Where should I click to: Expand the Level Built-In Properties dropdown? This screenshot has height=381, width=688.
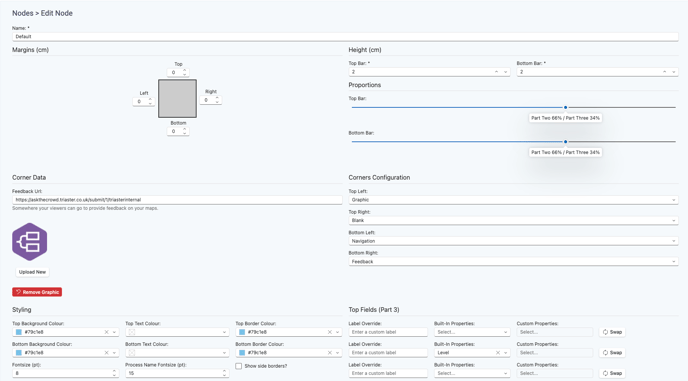tap(505, 352)
